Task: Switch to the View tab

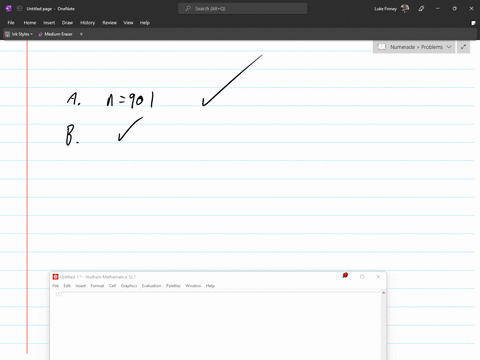Action: (x=128, y=23)
